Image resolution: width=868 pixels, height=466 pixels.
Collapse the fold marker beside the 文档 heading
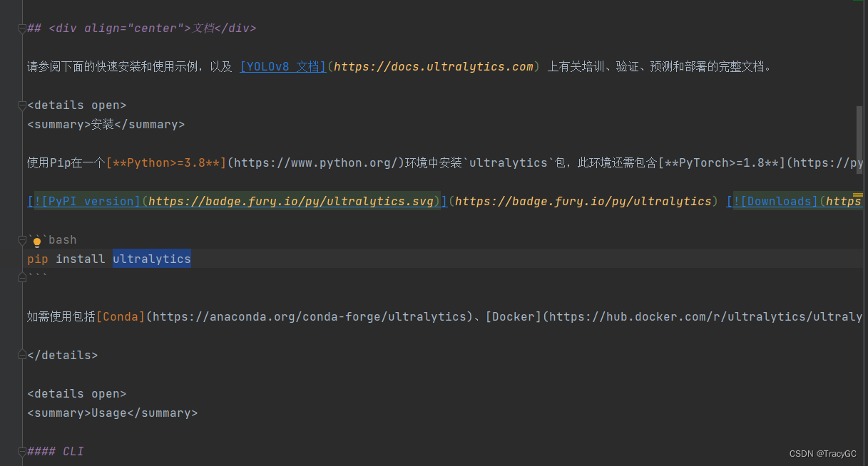point(22,29)
